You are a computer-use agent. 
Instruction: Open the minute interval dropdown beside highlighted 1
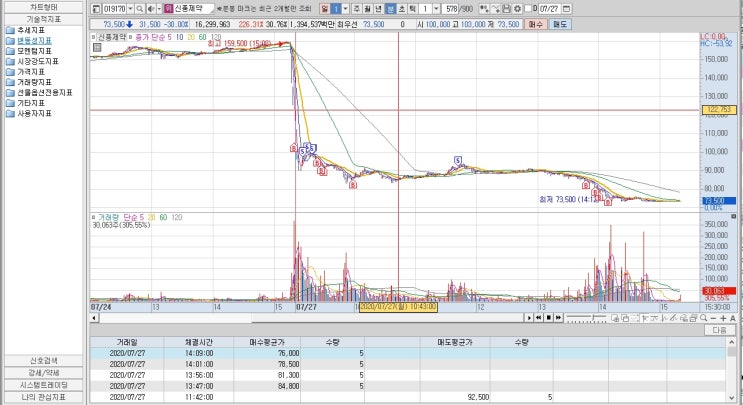345,9
